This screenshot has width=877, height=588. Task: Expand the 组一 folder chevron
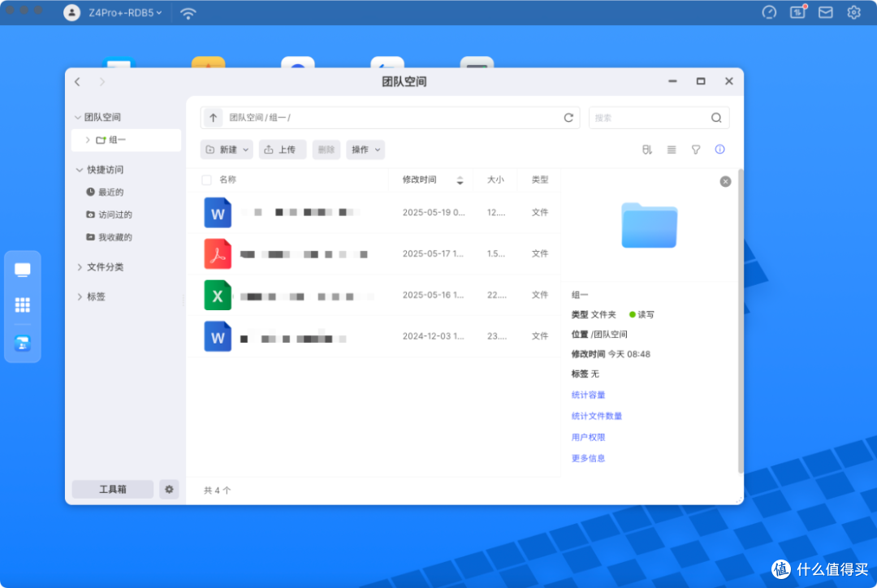click(x=88, y=140)
